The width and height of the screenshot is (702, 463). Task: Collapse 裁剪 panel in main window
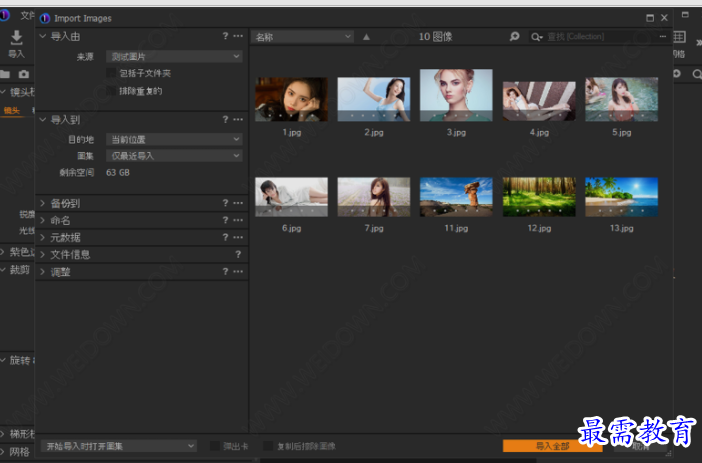(3, 270)
